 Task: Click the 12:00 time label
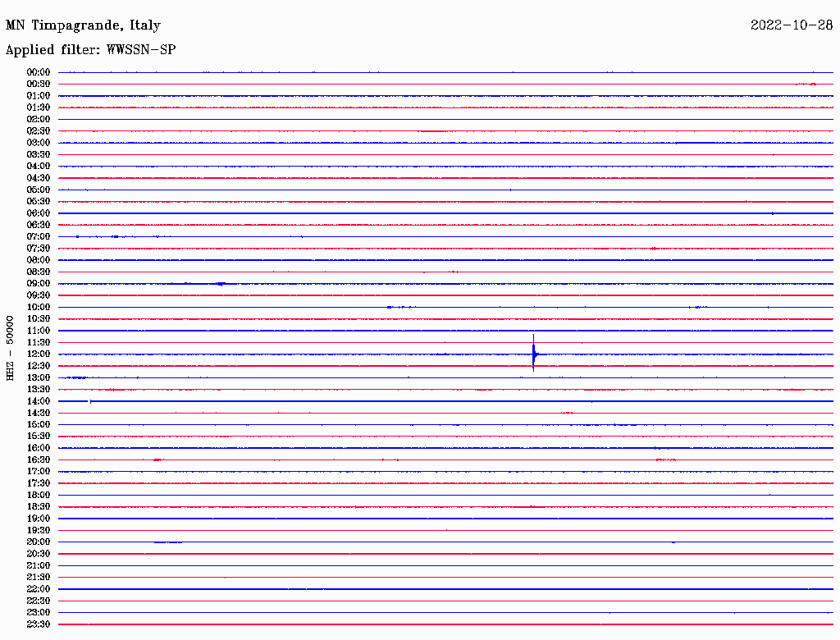[x=39, y=354]
